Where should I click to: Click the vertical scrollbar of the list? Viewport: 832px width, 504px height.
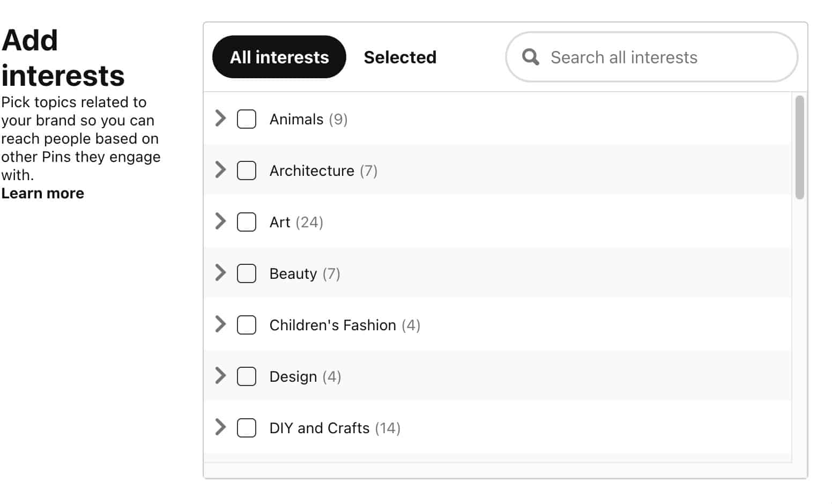[x=798, y=145]
